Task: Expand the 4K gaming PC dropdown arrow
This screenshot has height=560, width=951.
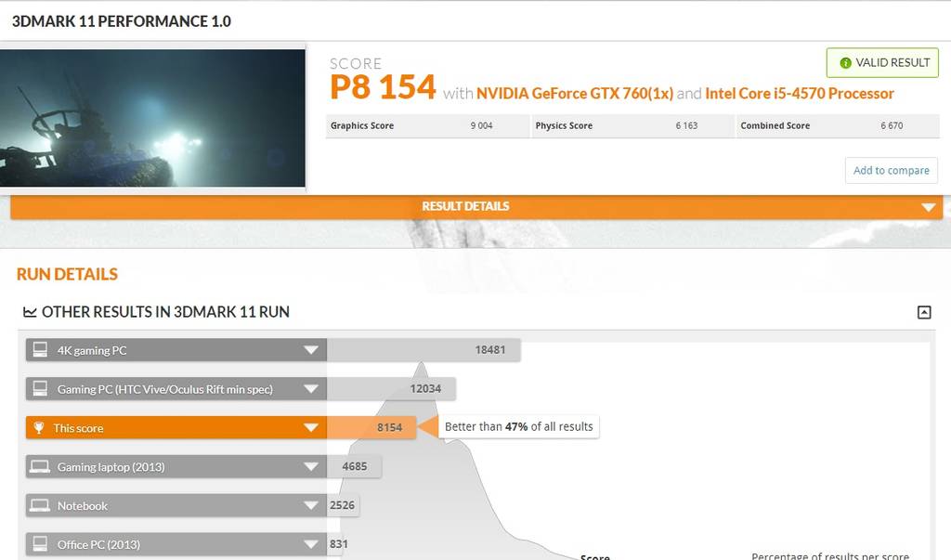Action: pos(310,350)
